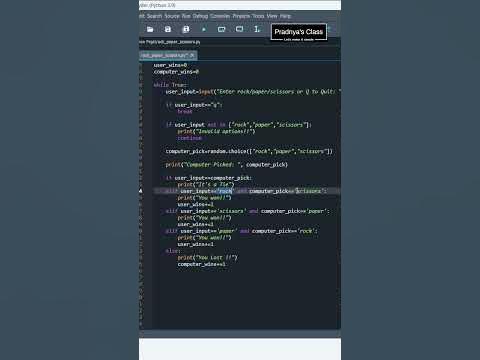Click the 'if user_input=="q":' line
The height and width of the screenshot is (360, 480).
coord(194,105)
